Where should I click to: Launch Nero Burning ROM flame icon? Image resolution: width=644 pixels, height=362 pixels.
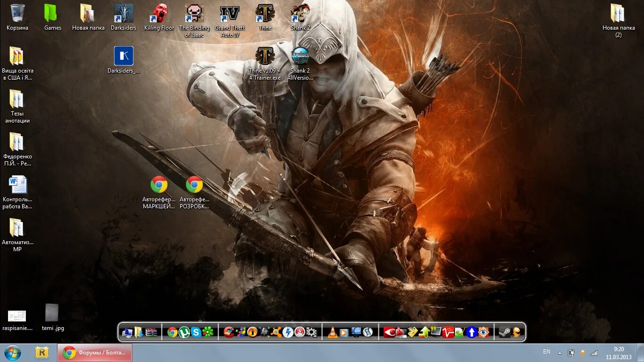click(299, 332)
